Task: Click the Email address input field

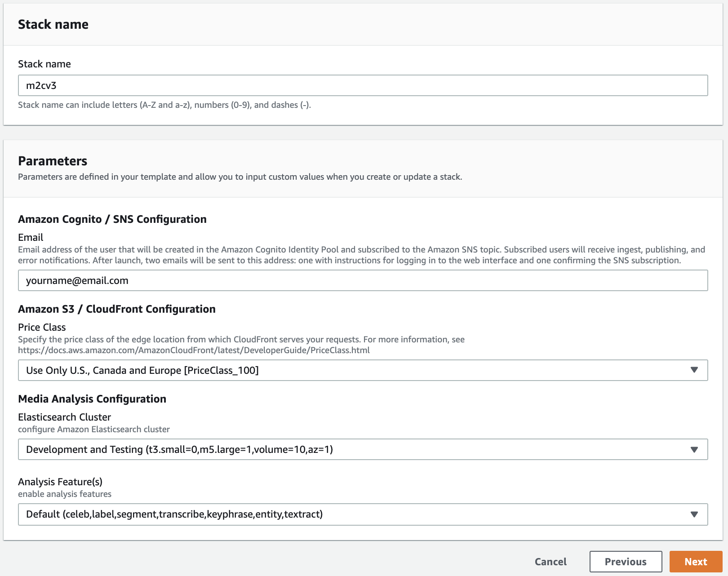Action: [363, 280]
